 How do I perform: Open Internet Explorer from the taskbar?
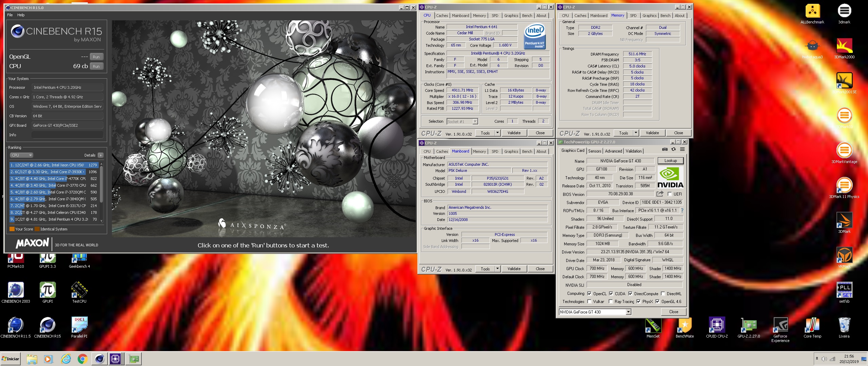click(x=66, y=359)
